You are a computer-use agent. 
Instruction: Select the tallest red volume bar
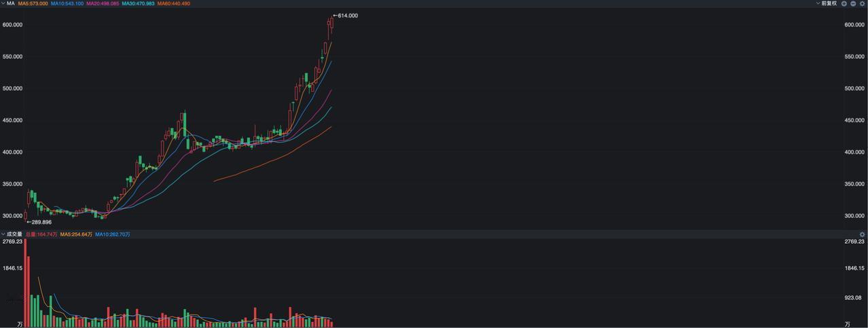(x=25, y=283)
